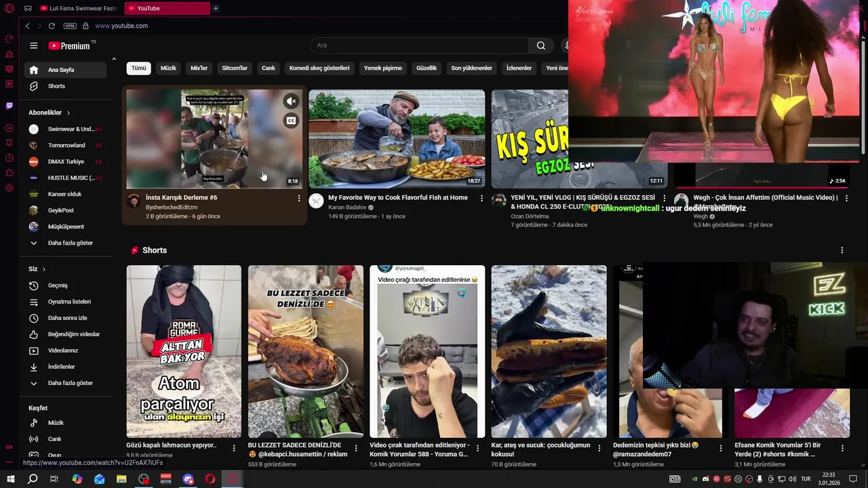Open more options for Wegh music video
This screenshot has width=868, height=488.
[846, 198]
